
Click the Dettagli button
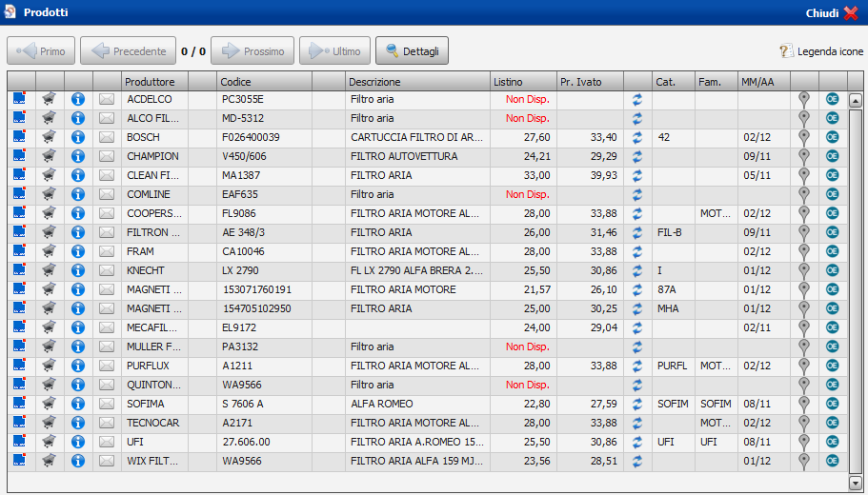coord(412,50)
